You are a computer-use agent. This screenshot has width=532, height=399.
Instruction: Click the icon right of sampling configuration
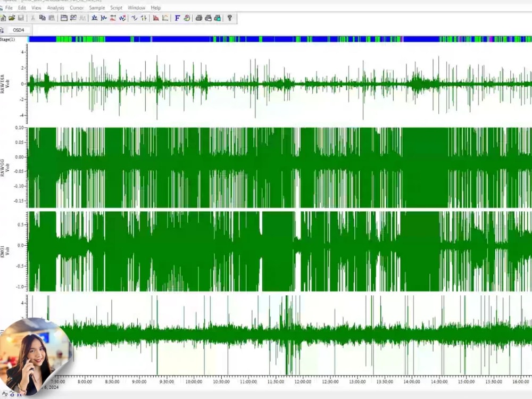tap(73, 18)
